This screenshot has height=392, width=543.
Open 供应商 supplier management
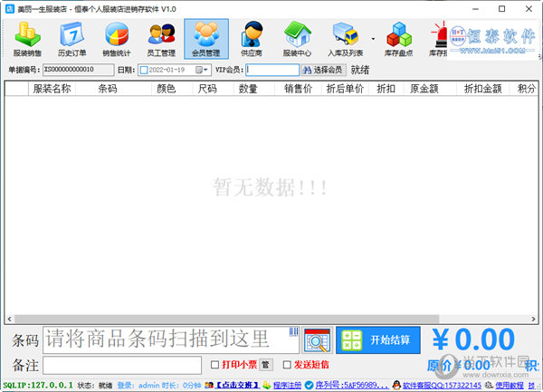click(252, 39)
